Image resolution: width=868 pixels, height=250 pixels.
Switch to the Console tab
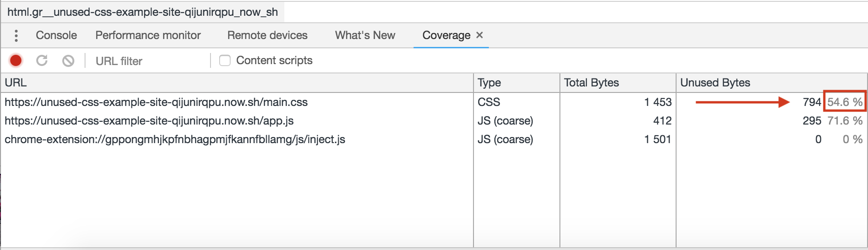tap(56, 35)
